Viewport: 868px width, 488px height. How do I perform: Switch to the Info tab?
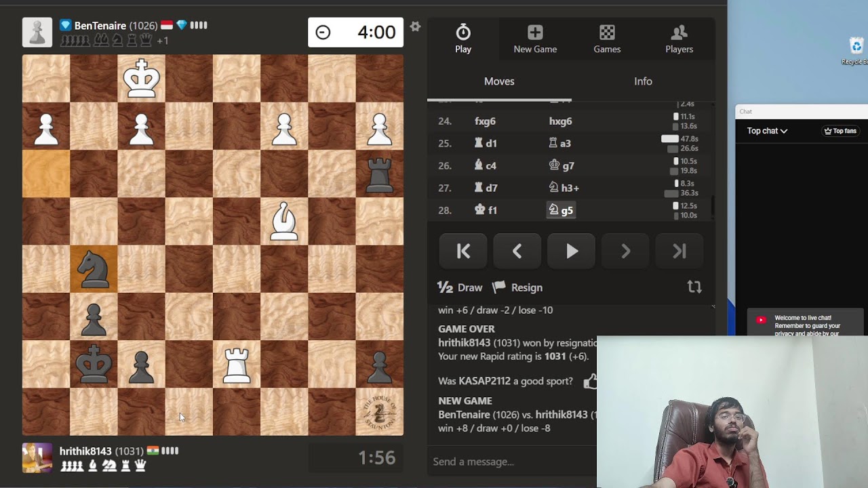[x=643, y=81]
